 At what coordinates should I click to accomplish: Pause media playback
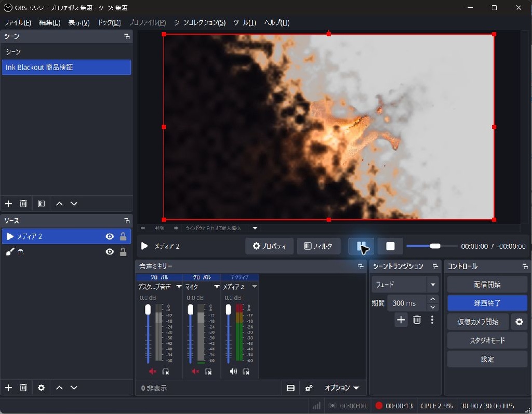click(362, 246)
